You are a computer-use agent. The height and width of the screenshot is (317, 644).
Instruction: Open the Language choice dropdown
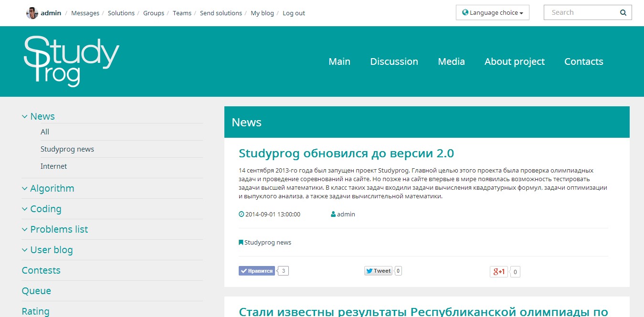493,13
